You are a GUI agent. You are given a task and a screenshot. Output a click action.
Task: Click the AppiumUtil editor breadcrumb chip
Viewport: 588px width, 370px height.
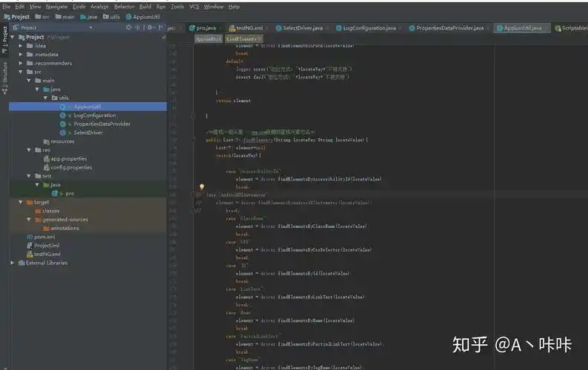(209, 38)
